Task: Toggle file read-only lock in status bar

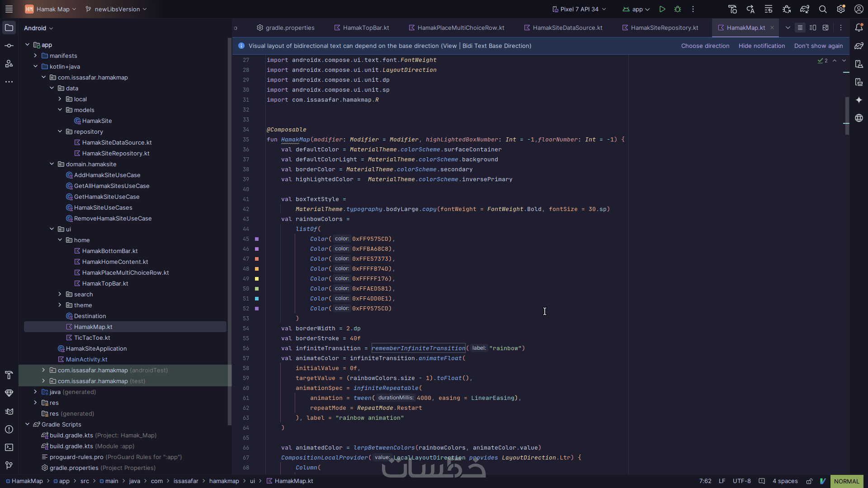Action: (x=810, y=481)
